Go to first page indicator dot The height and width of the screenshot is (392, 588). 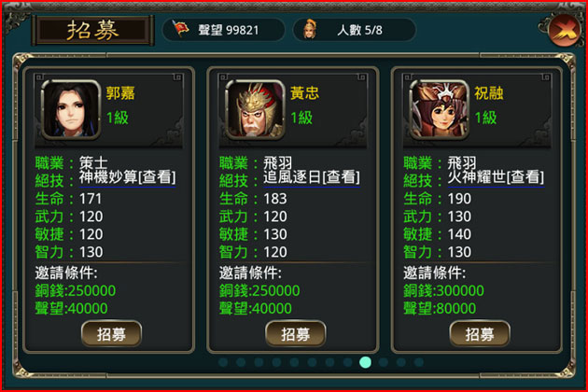pos(223,362)
